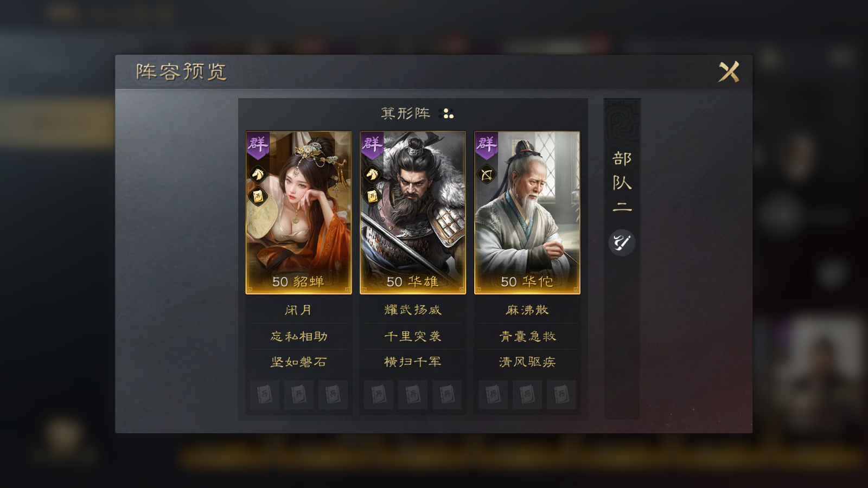Click archer bow icon on 华佗 card
Viewport: 868px width, 488px height.
point(487,174)
